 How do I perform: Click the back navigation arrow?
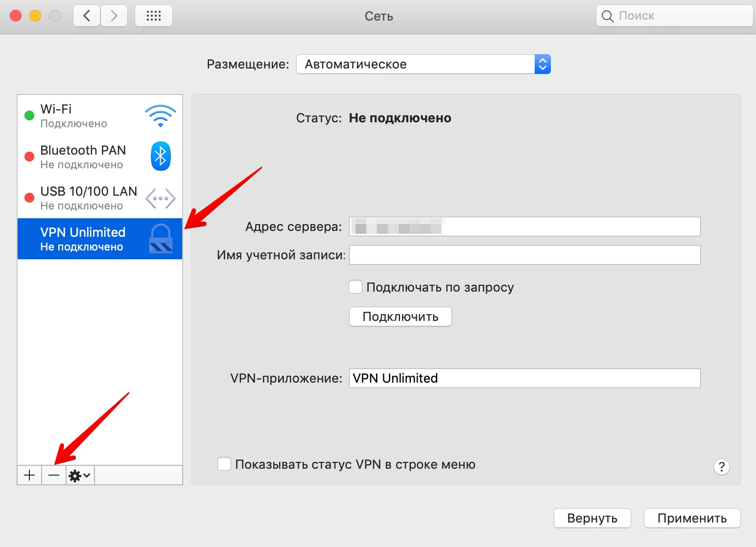coord(87,16)
